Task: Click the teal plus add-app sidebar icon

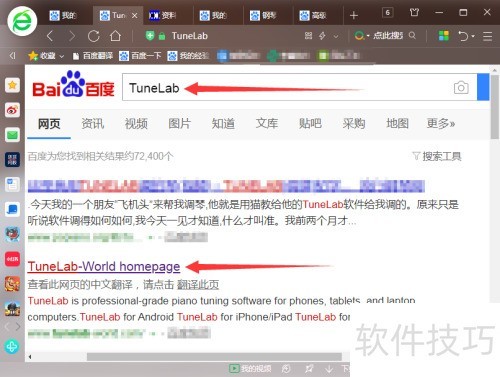Action: [12, 347]
